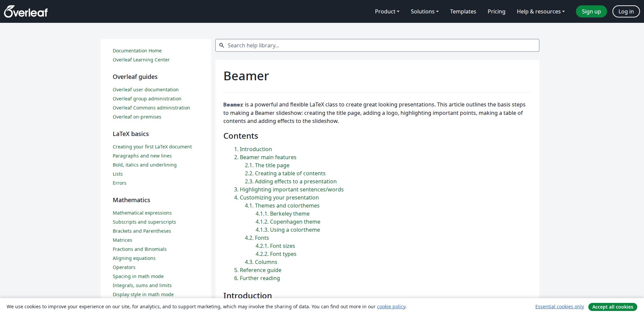Screen dimensions: 644x315
Task: Jump to 2.3. Adding effects to a presentation
Action: pyautogui.click(x=291, y=181)
